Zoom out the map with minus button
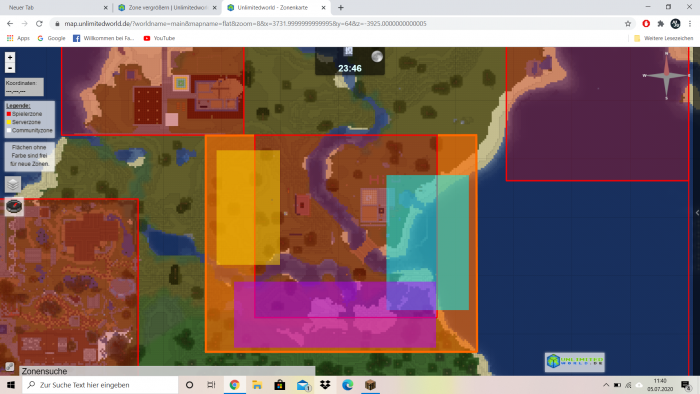 point(10,68)
